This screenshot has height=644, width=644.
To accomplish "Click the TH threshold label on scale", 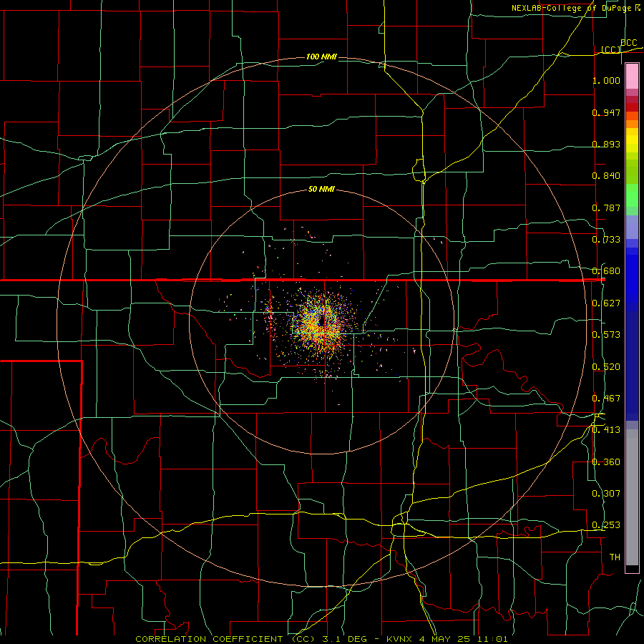I will (615, 557).
